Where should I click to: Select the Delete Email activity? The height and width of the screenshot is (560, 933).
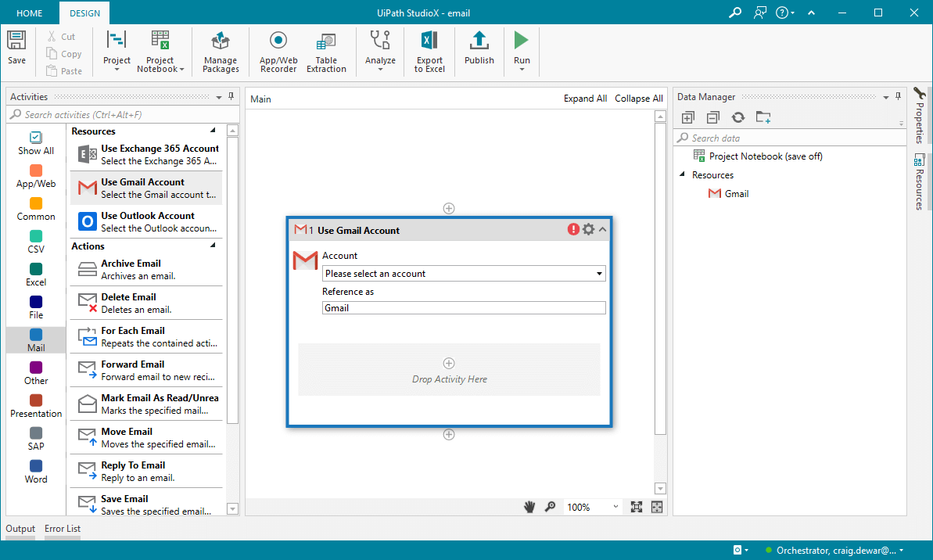pyautogui.click(x=146, y=303)
